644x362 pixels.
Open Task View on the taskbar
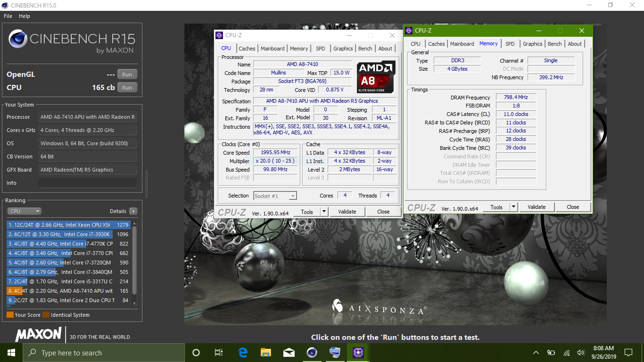[219, 353]
